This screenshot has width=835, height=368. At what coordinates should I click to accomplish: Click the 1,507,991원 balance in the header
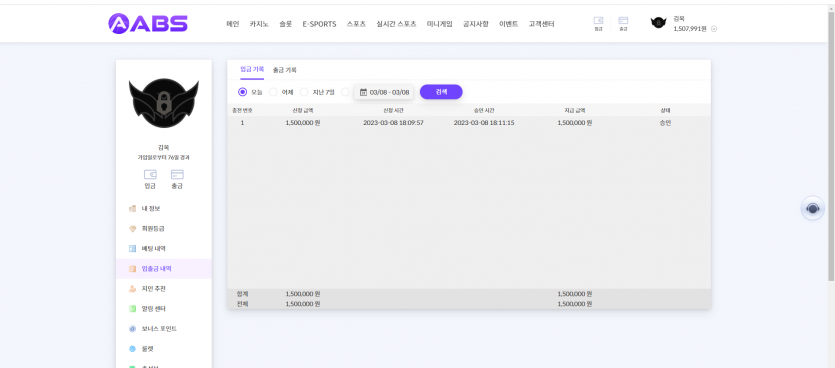tap(690, 29)
